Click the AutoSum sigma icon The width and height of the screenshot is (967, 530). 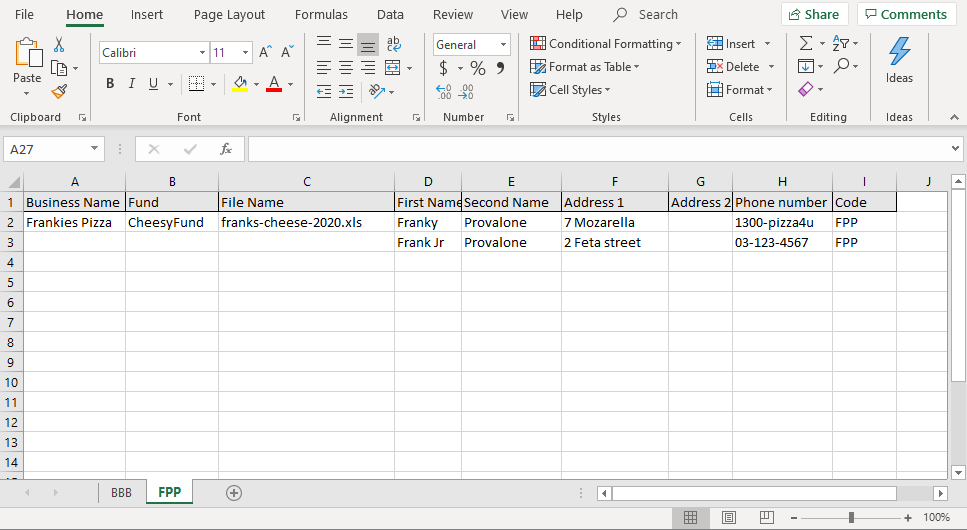(806, 43)
